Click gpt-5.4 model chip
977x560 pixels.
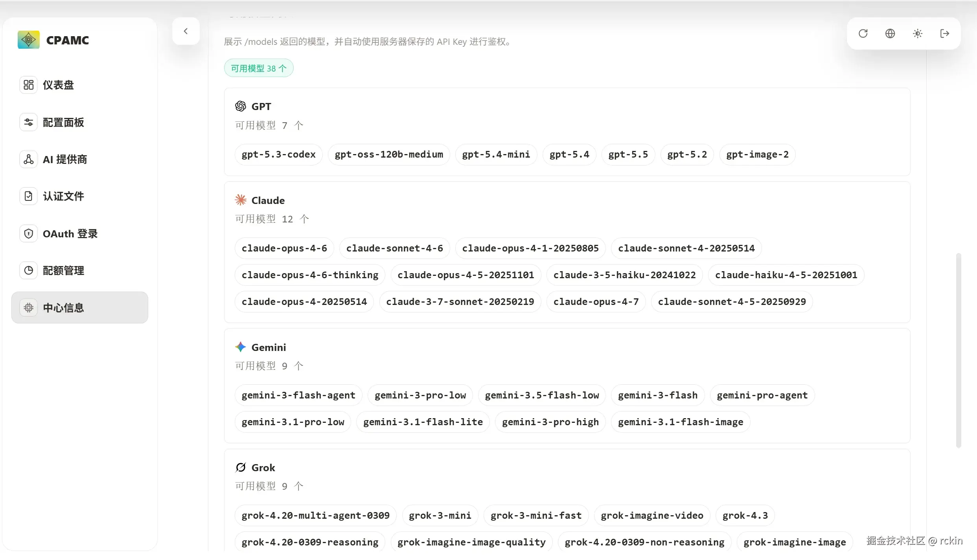tap(569, 154)
